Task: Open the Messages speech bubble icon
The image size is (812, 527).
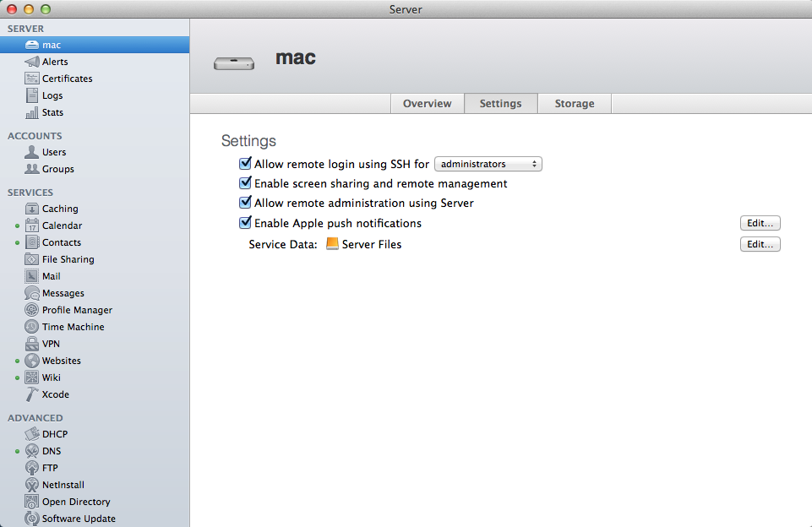Action: point(32,293)
